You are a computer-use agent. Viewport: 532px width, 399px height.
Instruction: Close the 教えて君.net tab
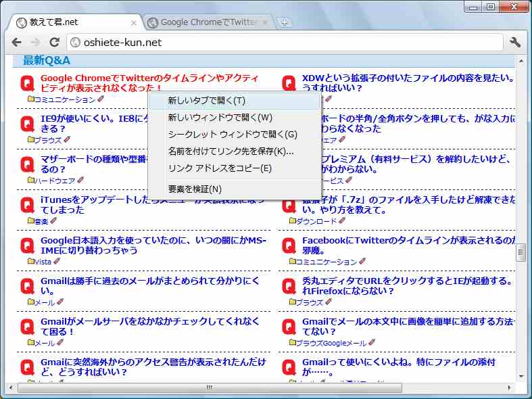[134, 23]
